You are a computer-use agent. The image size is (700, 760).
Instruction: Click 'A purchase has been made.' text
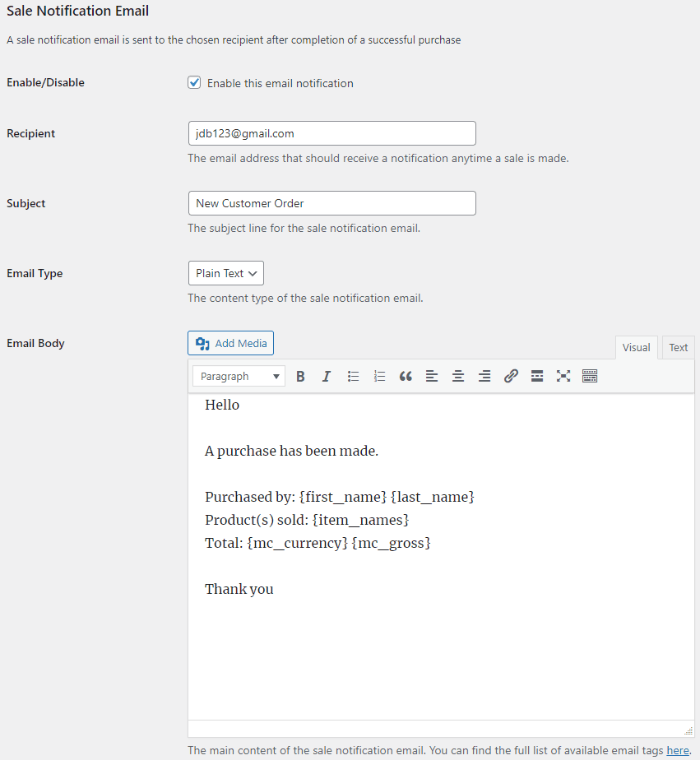tap(291, 451)
